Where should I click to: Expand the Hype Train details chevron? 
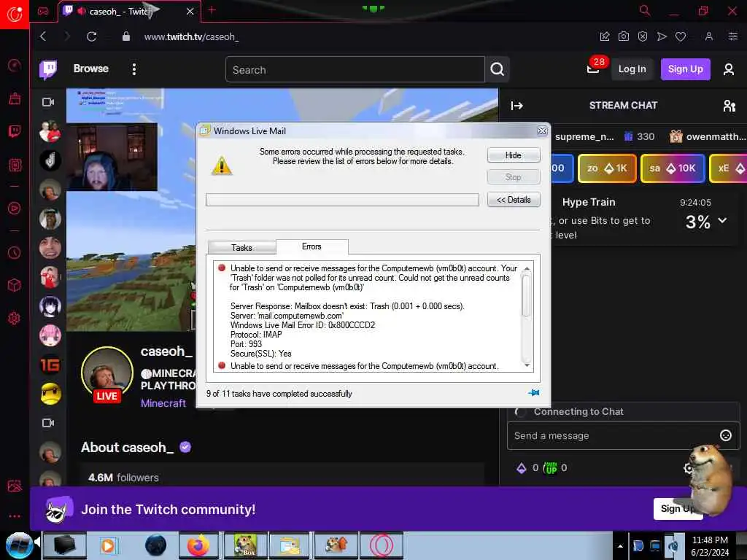[x=723, y=220]
